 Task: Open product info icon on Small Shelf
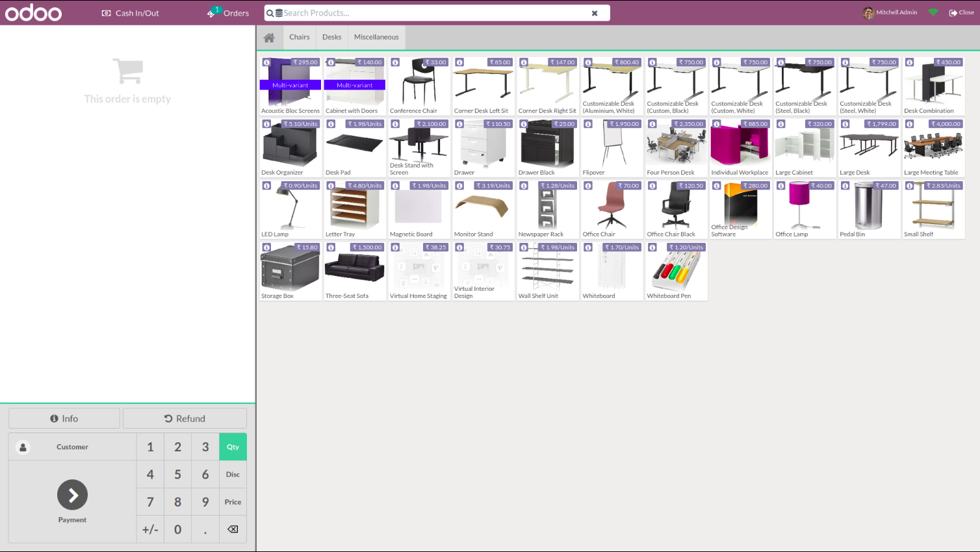point(910,186)
